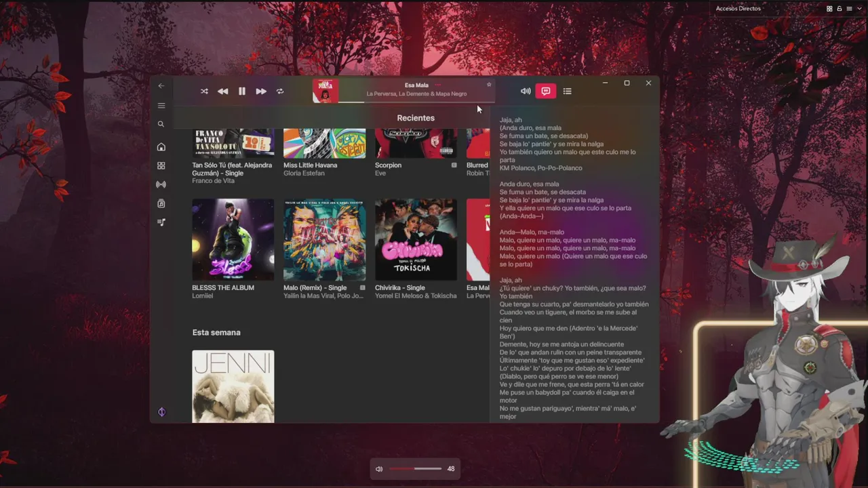The image size is (868, 488).
Task: Pause the current song
Action: click(x=241, y=91)
